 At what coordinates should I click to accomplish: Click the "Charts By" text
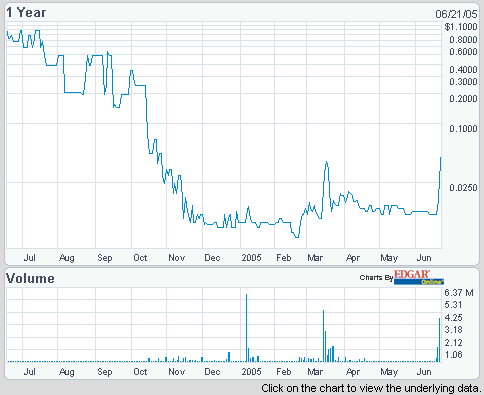(376, 277)
